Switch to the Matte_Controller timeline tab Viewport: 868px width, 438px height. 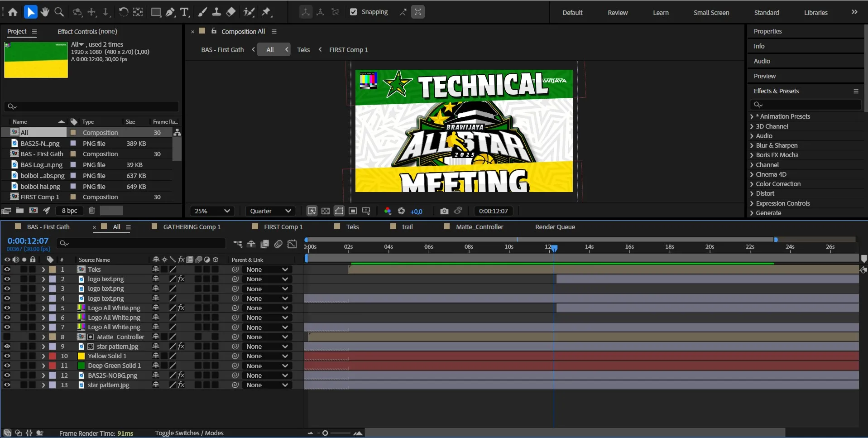click(480, 227)
